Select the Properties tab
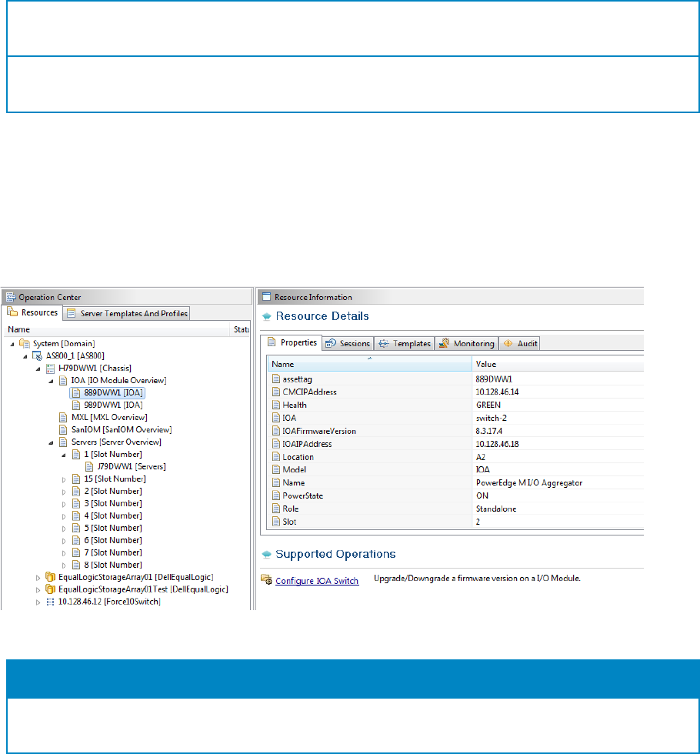 292,342
